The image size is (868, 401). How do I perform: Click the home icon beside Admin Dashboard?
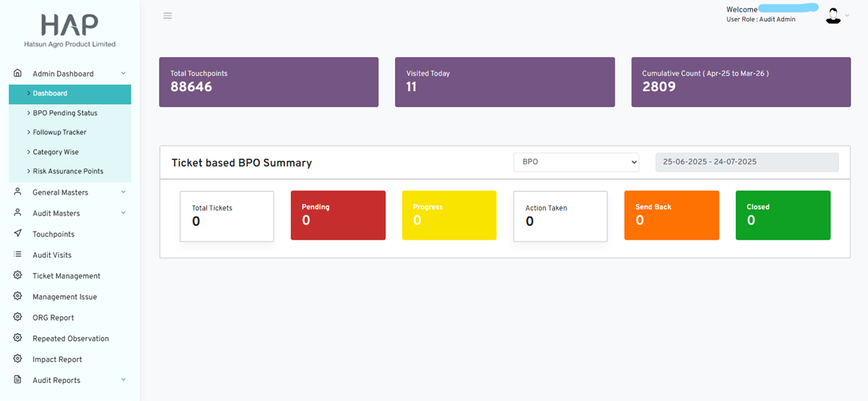(18, 73)
